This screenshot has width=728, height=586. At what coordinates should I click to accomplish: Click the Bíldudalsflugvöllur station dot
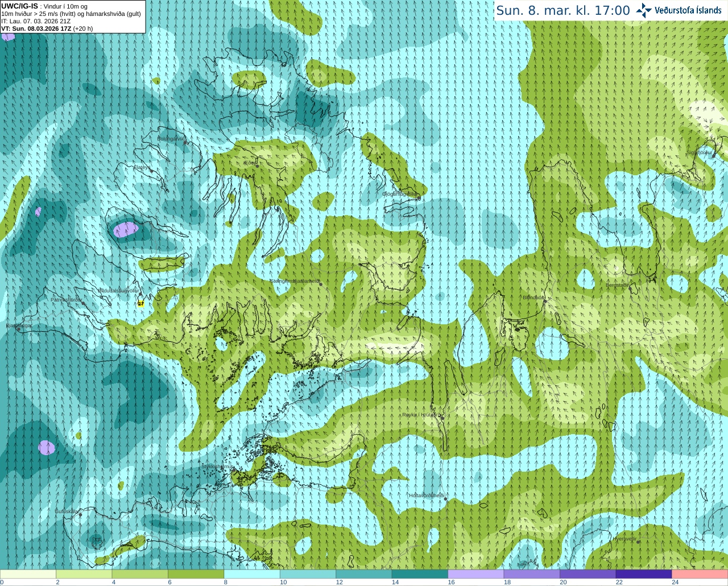(140, 294)
